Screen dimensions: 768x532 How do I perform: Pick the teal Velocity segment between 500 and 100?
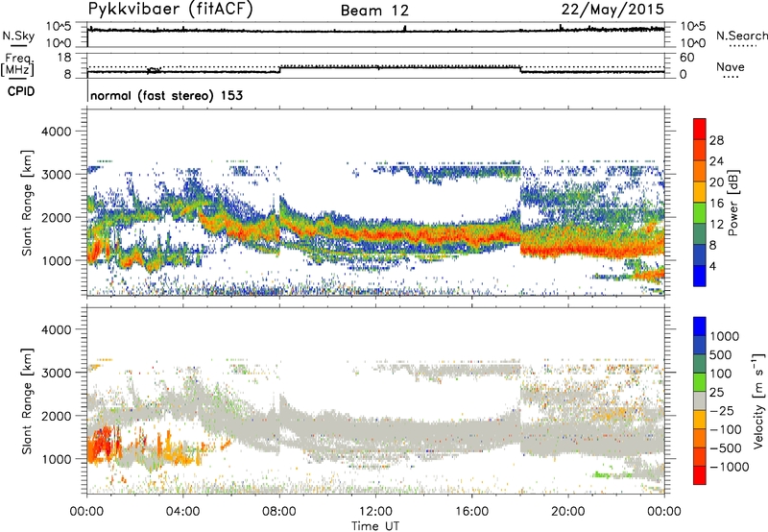[x=700, y=364]
